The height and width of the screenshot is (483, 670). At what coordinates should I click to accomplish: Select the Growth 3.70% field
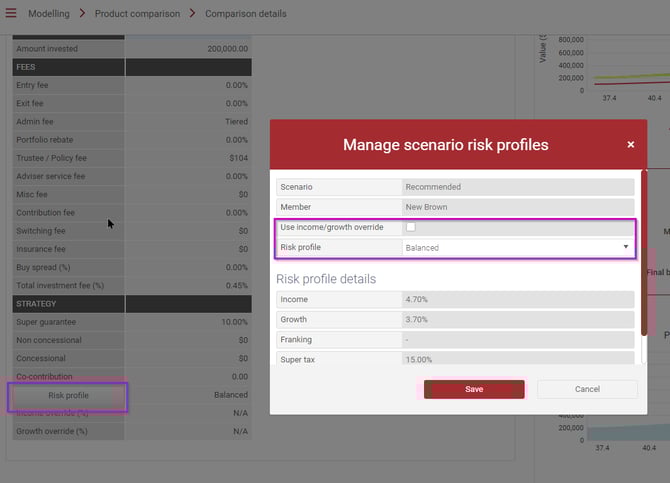(x=517, y=320)
